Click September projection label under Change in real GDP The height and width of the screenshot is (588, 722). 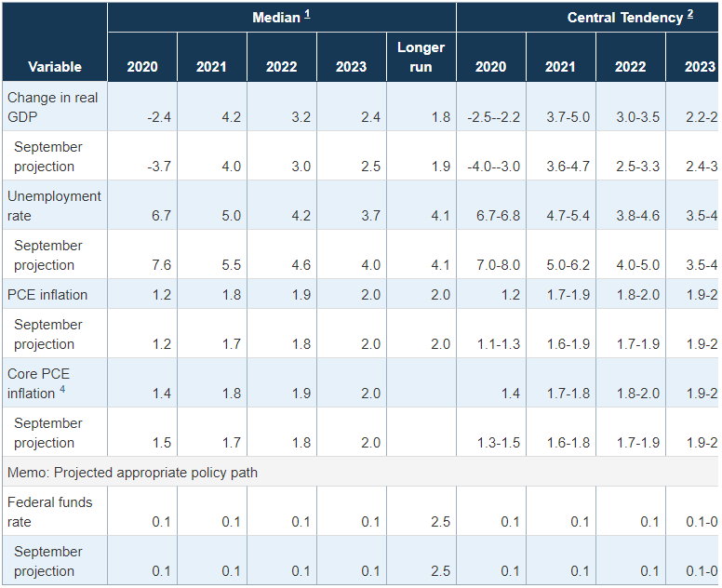47,156
